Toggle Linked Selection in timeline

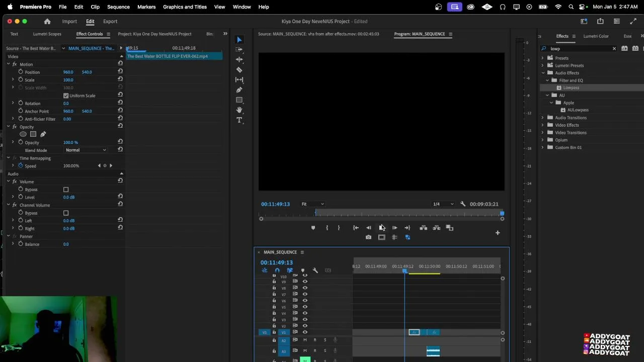pyautogui.click(x=290, y=270)
